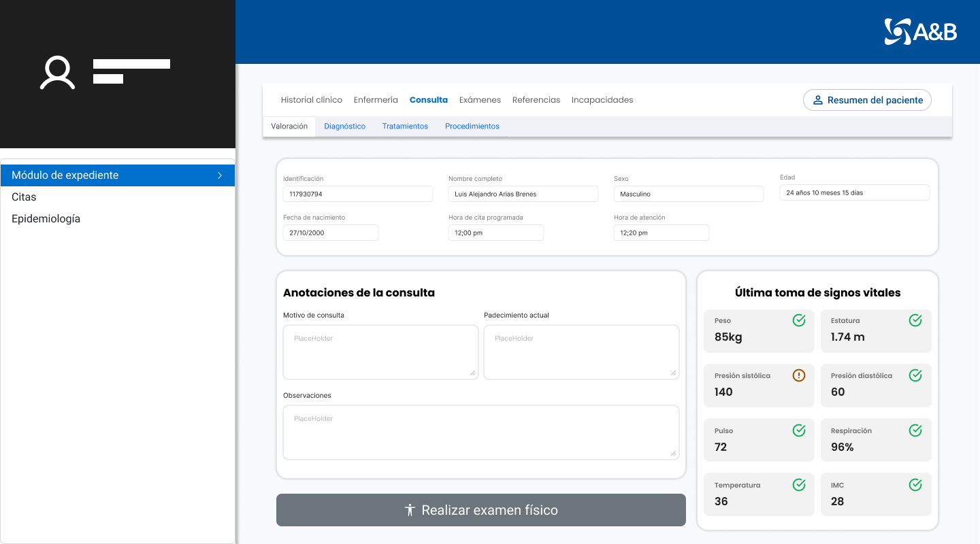Viewport: 980px width, 544px height.
Task: Click the Estatura value 1.74 m
Action: (848, 337)
